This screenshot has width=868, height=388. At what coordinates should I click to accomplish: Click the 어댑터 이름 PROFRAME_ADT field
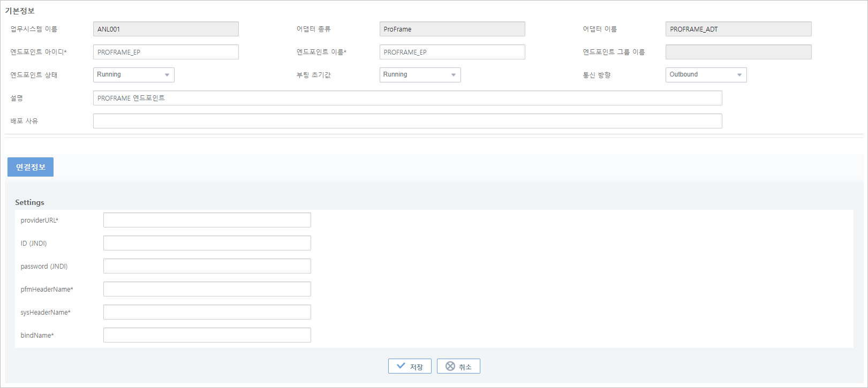738,29
